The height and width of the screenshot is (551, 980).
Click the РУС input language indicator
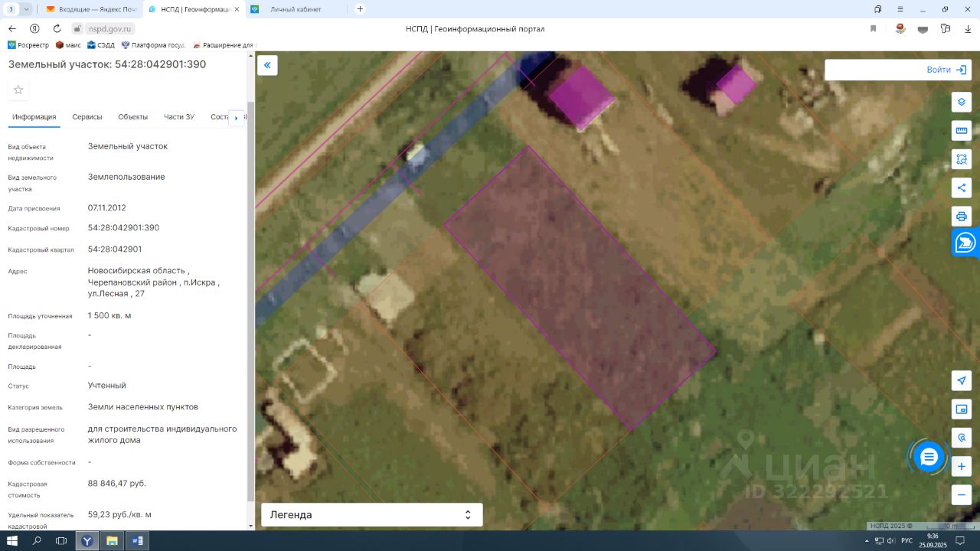[x=907, y=541]
